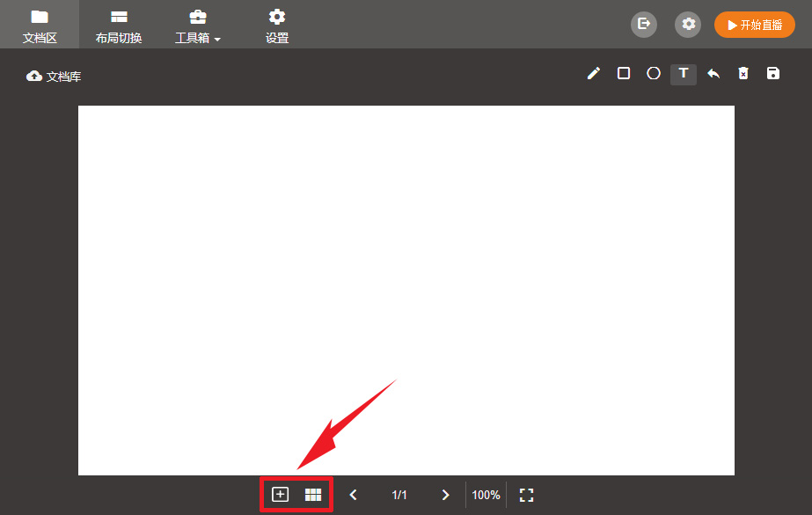Click the exit logout round icon
This screenshot has width=812, height=515.
(x=644, y=25)
